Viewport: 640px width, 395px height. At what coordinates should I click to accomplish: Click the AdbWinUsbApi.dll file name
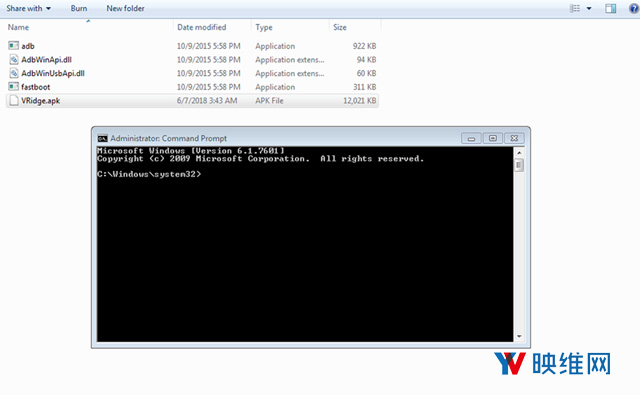coord(53,73)
